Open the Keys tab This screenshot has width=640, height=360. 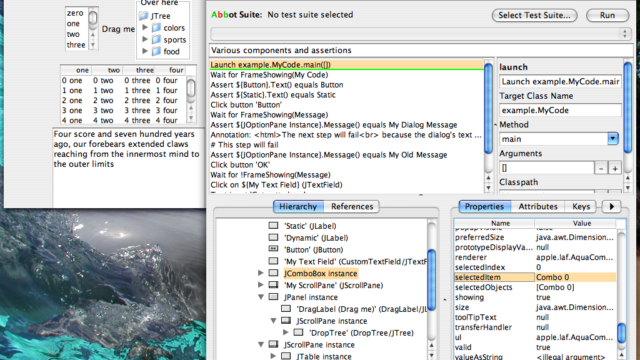[581, 207]
